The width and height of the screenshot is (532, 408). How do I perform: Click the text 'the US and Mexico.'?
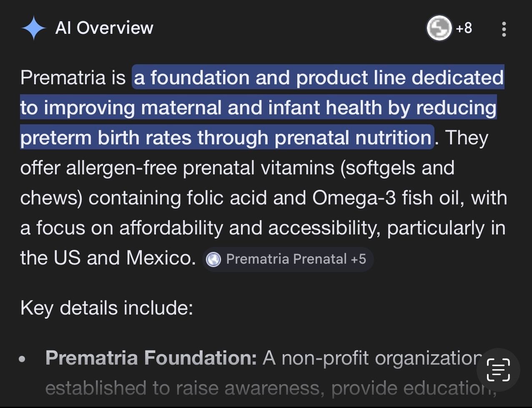108,258
